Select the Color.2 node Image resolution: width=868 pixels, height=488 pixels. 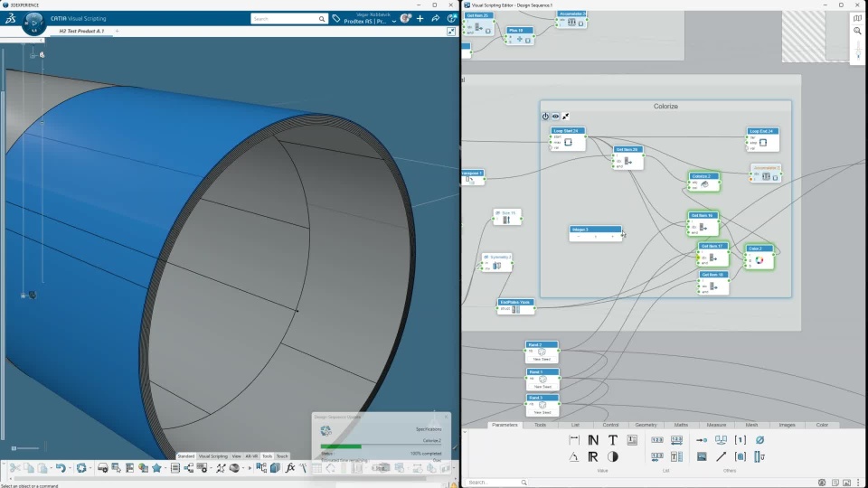point(759,258)
